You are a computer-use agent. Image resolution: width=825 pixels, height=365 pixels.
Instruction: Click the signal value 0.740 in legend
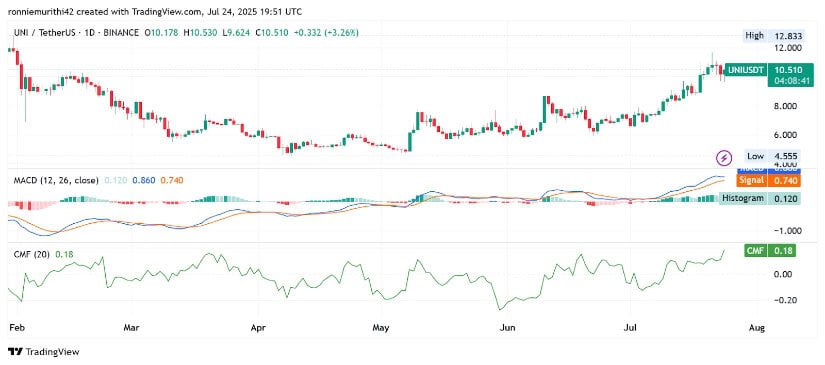click(x=171, y=180)
